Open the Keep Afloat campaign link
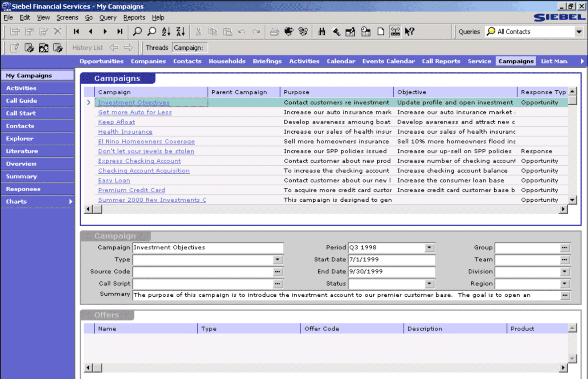Screen dimensions: 588x379 [116, 122]
